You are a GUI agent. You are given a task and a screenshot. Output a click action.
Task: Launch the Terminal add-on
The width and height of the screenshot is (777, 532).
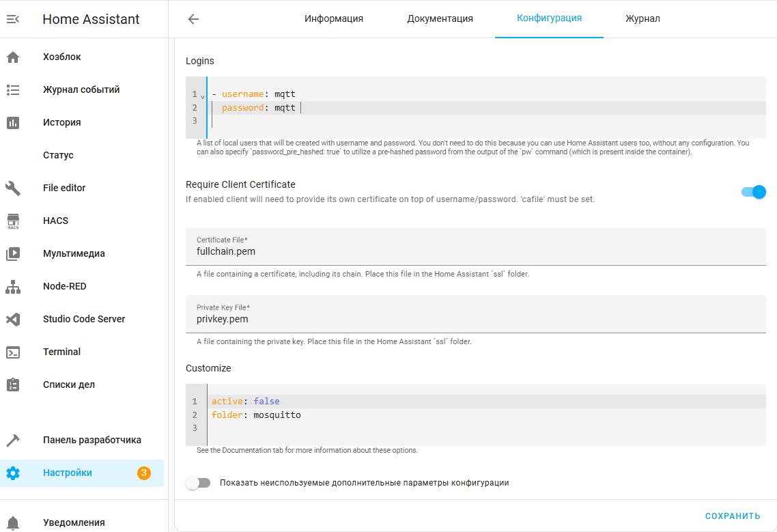[x=61, y=352]
